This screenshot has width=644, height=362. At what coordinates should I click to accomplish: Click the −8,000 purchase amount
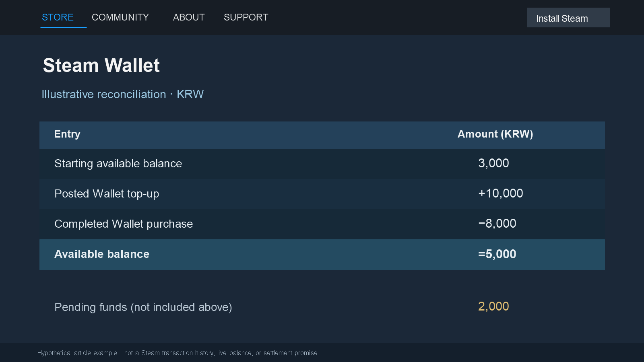(x=497, y=224)
